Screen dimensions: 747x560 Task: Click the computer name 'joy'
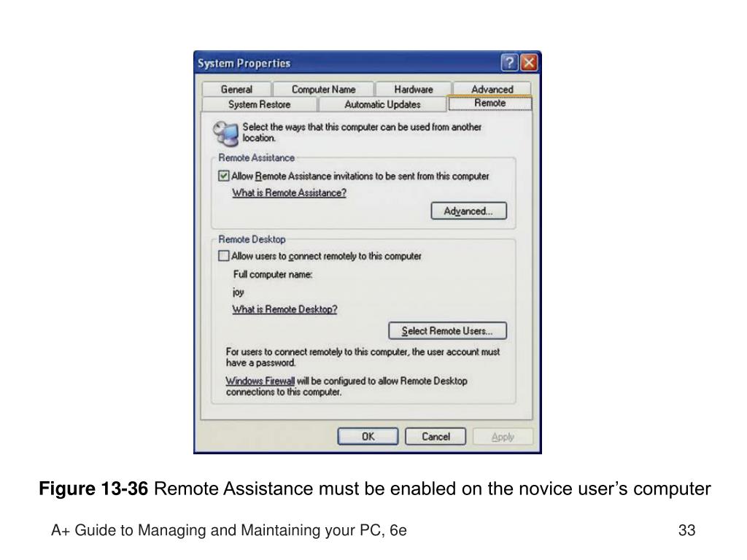pyautogui.click(x=239, y=292)
